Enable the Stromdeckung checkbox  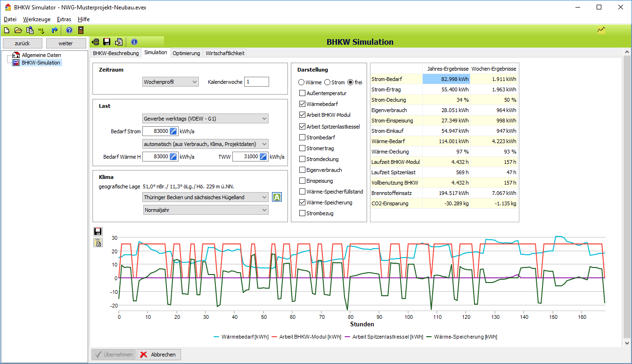(302, 159)
